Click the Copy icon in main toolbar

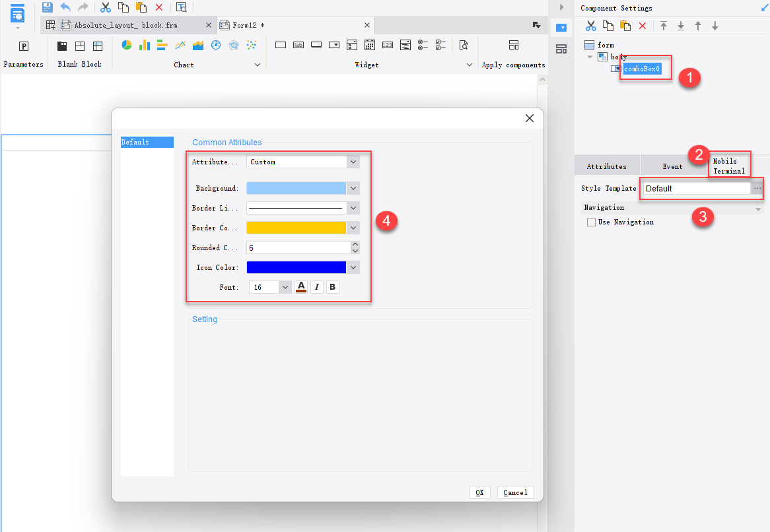pyautogui.click(x=123, y=7)
